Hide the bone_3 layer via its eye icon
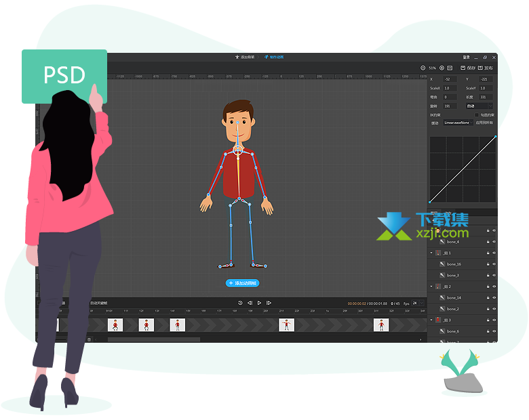529x420 pixels. pyautogui.click(x=494, y=275)
